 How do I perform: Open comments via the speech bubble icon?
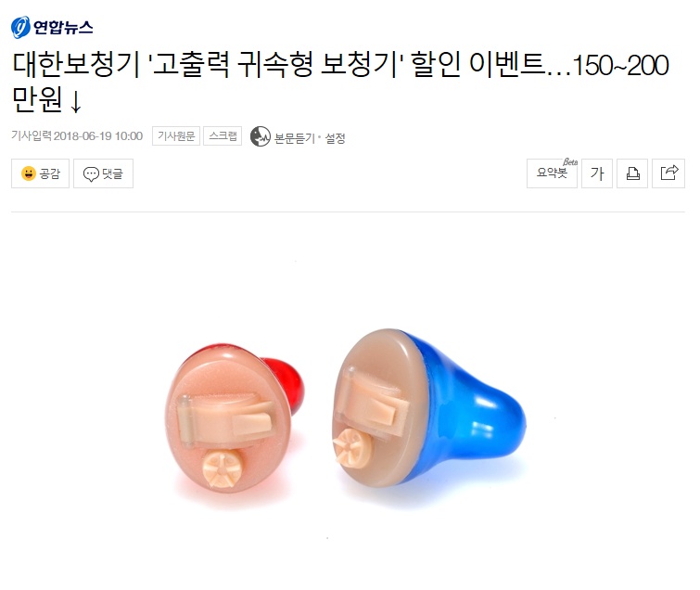(x=91, y=173)
